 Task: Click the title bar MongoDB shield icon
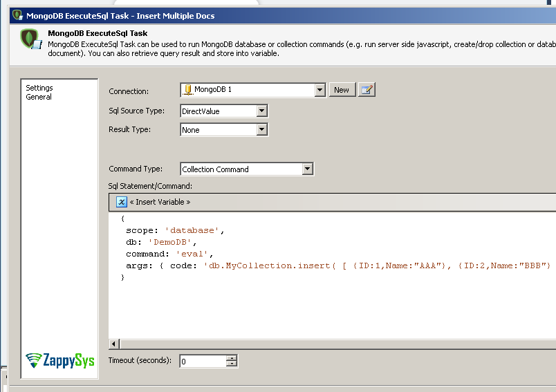(17, 15)
